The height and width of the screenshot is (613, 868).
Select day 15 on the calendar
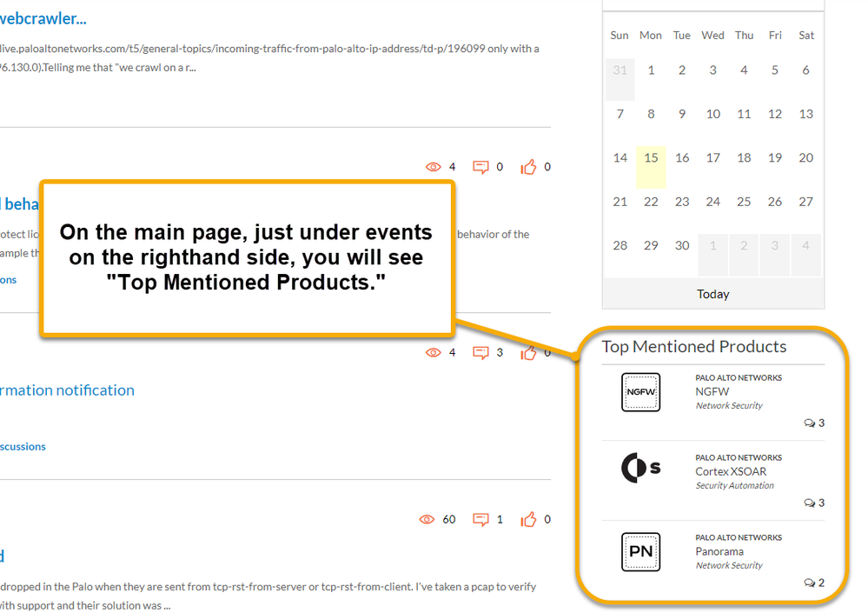tap(651, 158)
